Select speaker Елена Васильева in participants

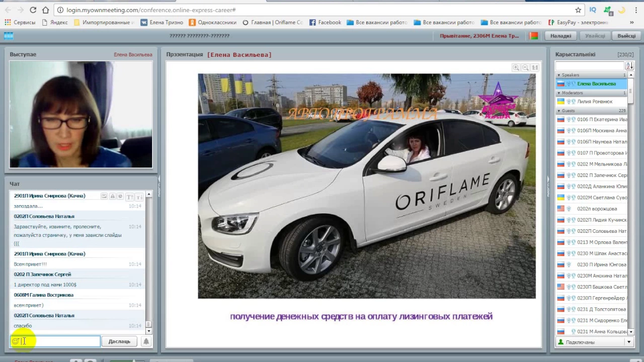pos(592,84)
